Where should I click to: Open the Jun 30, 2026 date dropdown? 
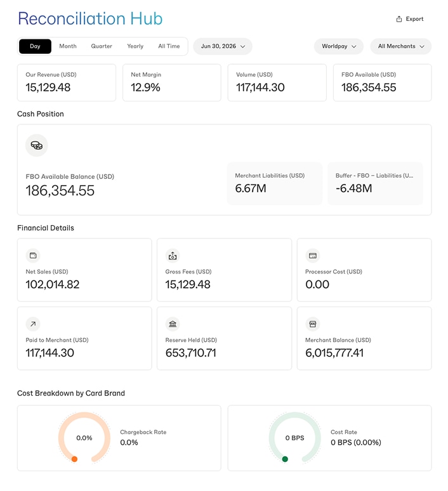pos(223,46)
